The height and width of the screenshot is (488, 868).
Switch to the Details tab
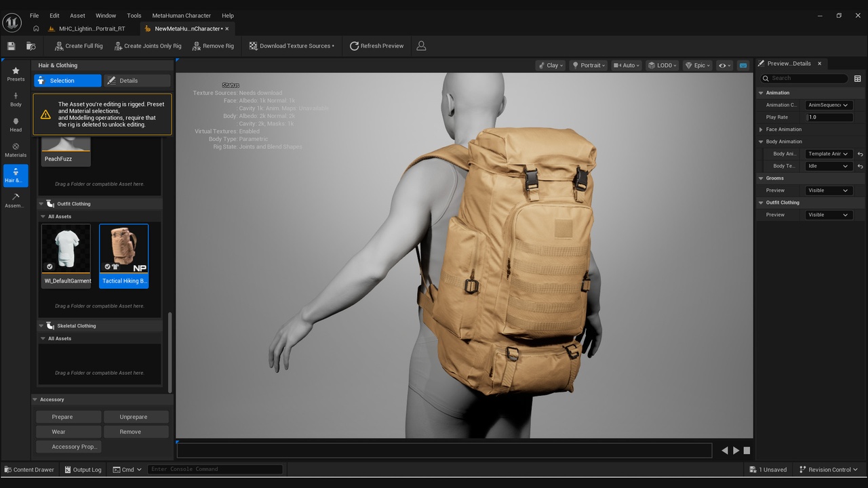(x=136, y=81)
